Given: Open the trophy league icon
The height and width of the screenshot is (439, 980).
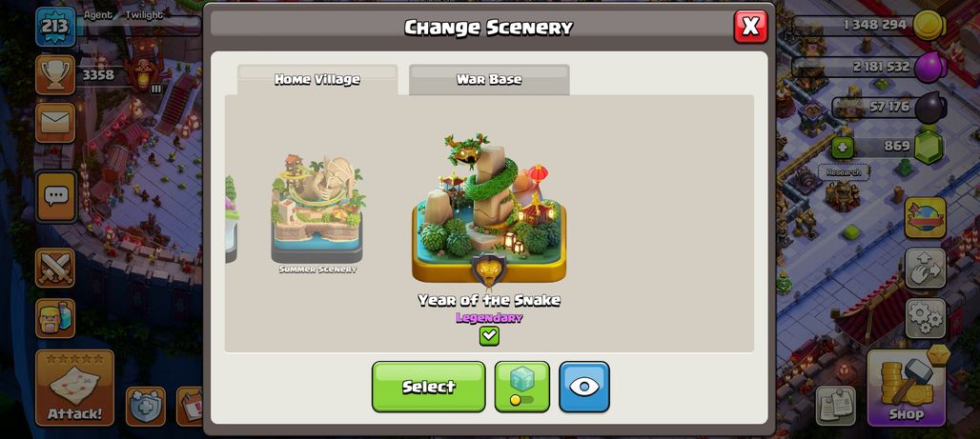Looking at the screenshot, I should click(x=55, y=75).
